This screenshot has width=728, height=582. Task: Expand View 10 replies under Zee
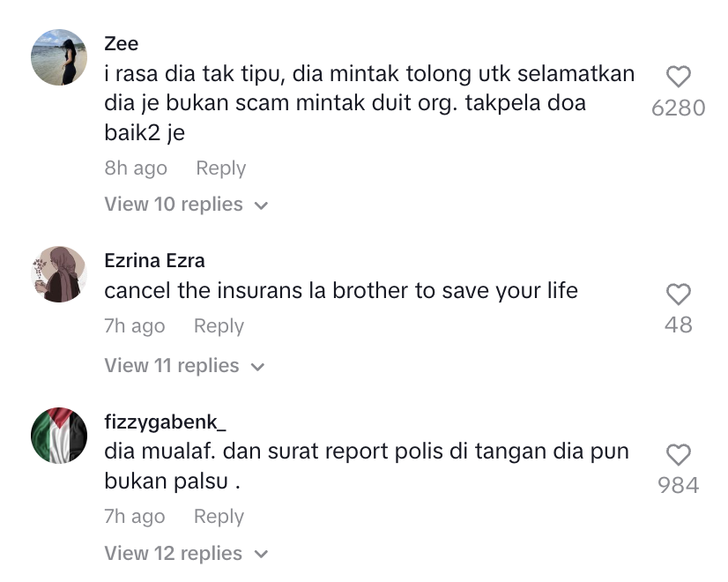pyautogui.click(x=186, y=205)
